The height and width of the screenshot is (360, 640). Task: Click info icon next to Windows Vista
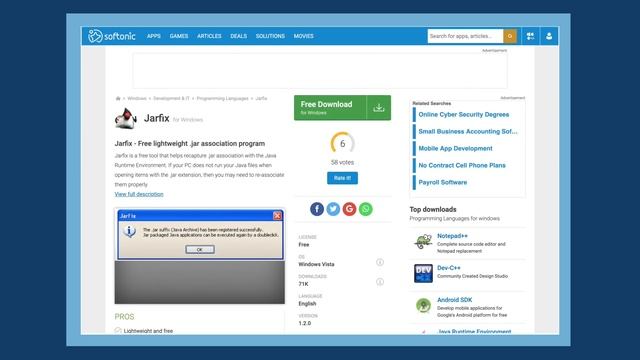tap(380, 262)
